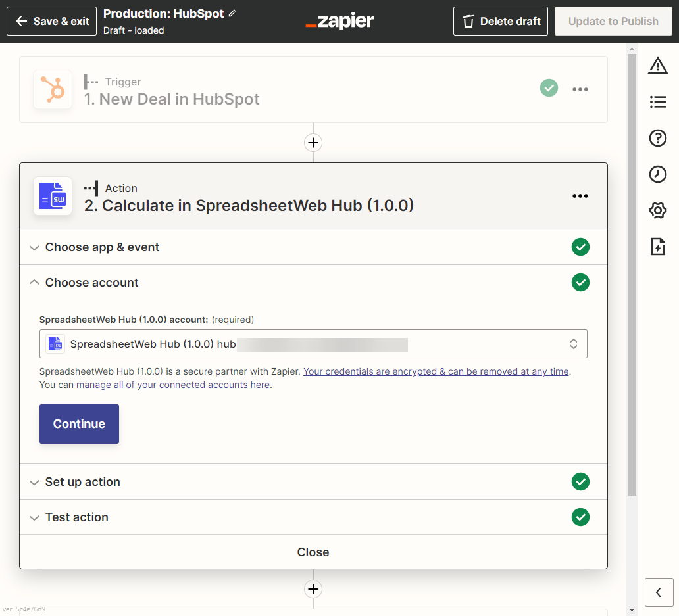Click Save & exit button

coord(52,21)
